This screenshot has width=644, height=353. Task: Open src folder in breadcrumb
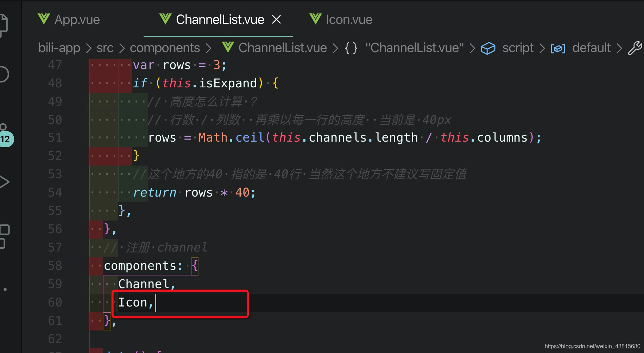coord(105,48)
